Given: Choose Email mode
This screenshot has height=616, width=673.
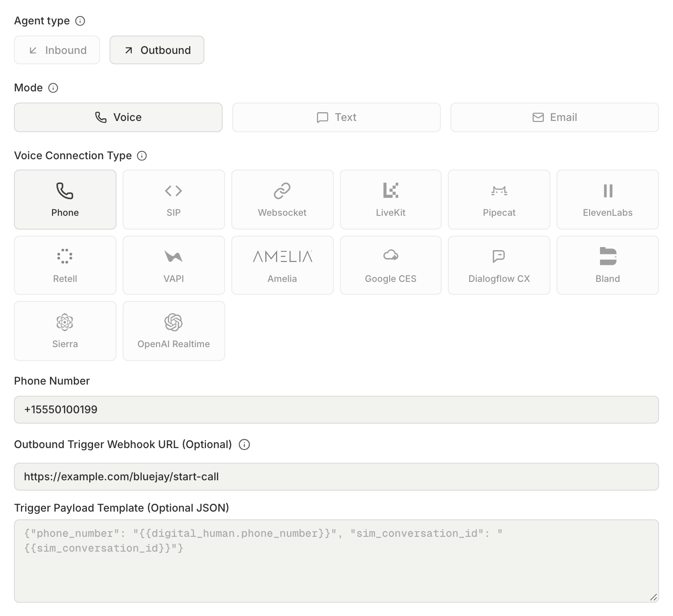Looking at the screenshot, I should (x=555, y=117).
